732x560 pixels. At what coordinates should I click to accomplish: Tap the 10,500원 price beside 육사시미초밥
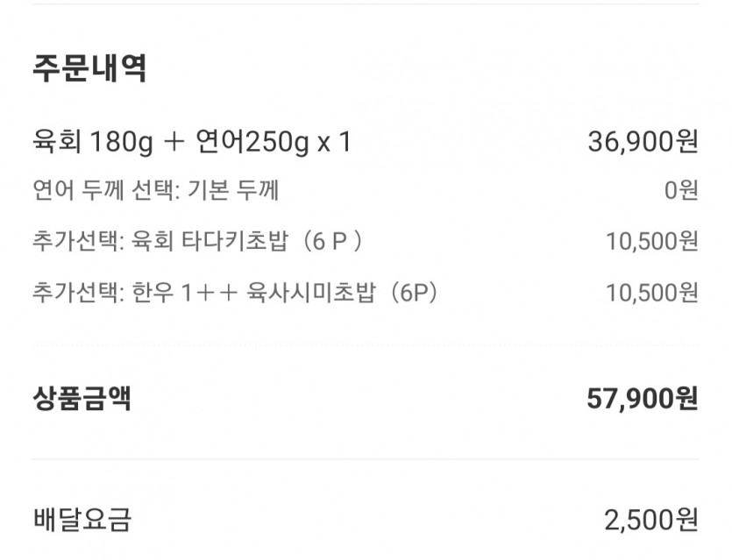tap(651, 293)
